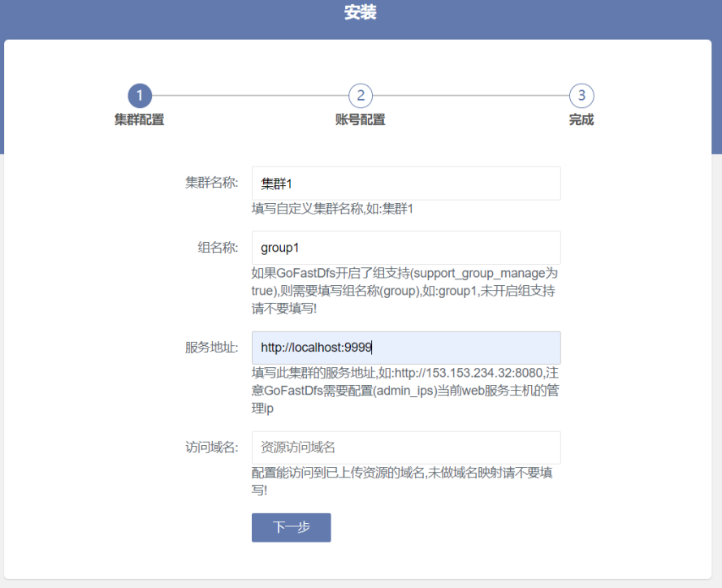Select the 账号配置 step indicator
722x588 pixels.
pyautogui.click(x=361, y=106)
